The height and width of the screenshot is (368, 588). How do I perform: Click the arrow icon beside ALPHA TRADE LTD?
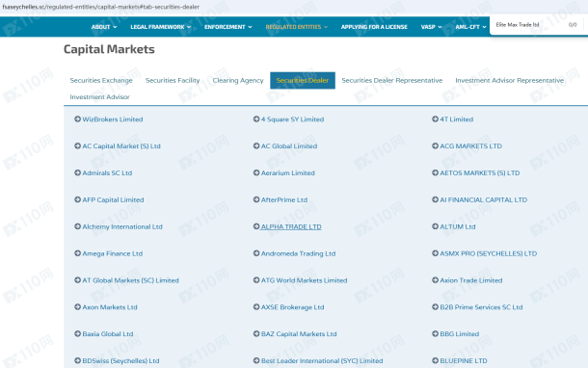coord(256,226)
